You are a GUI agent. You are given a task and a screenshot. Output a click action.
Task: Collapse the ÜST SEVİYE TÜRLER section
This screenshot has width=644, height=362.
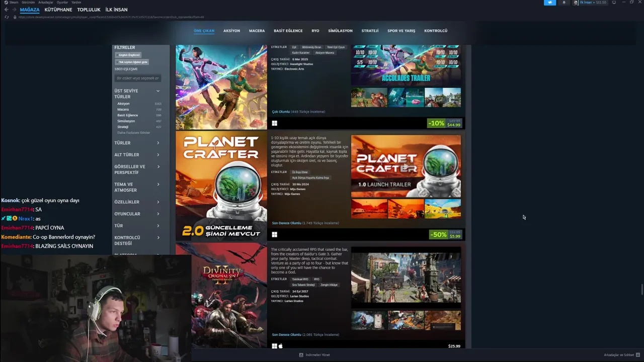click(x=157, y=91)
